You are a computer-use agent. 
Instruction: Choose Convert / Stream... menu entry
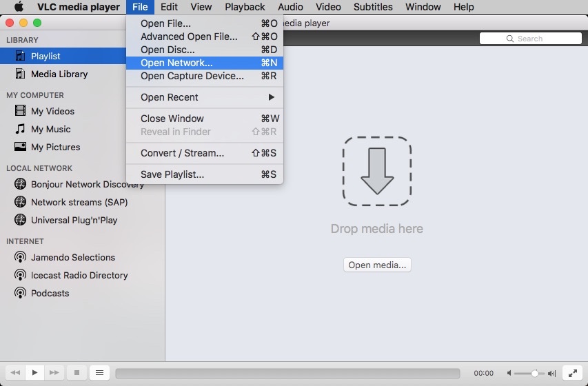204,153
